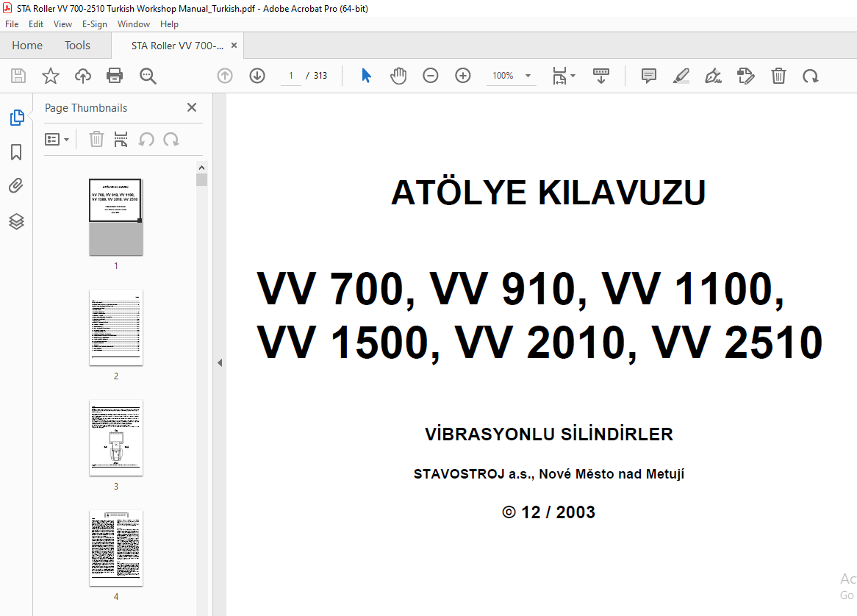Click the STAVOSTROJ a.s. publisher line
857x616 pixels.
click(549, 474)
